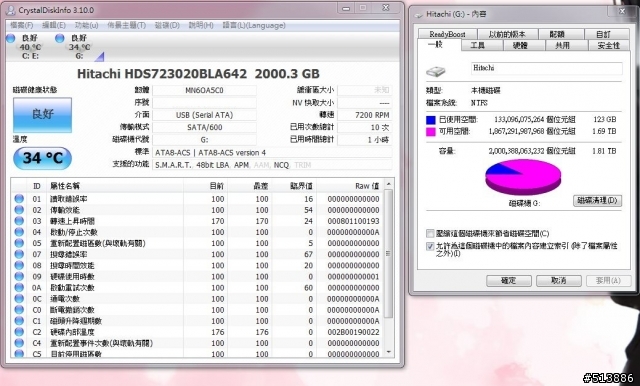
Task: Uncheck the allow file content indexing checkbox
Action: [x=430, y=246]
